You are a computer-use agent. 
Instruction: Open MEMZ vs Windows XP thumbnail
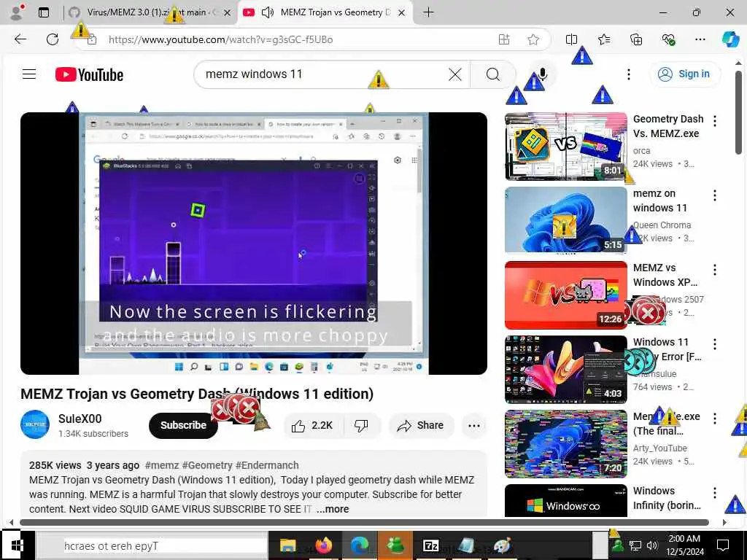tap(566, 295)
